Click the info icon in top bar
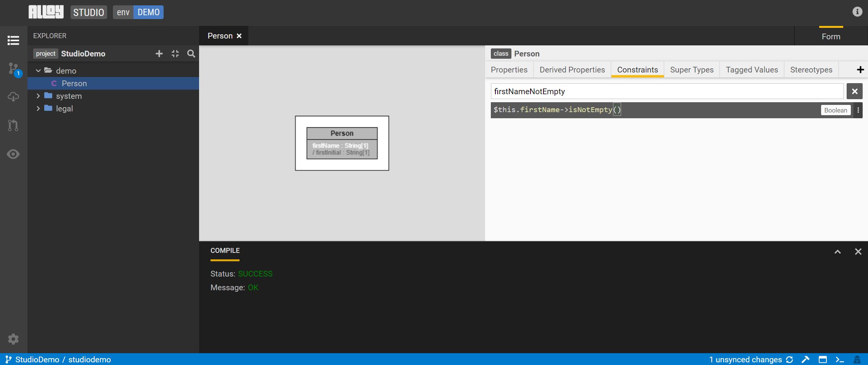The image size is (868, 365). click(857, 12)
